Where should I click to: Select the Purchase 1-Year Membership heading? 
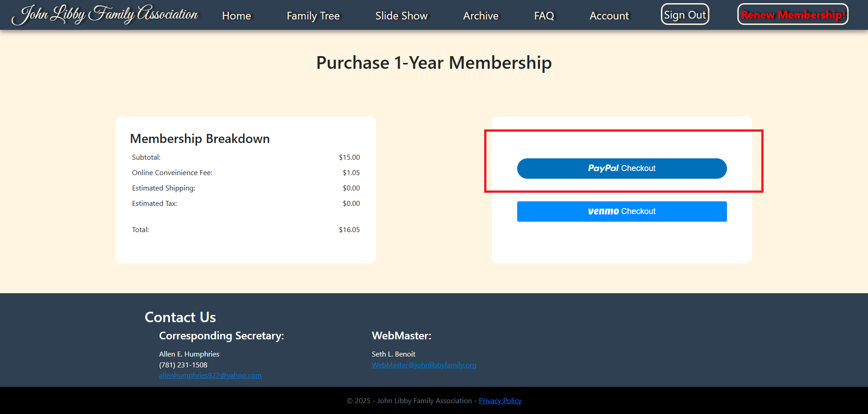[x=434, y=63]
